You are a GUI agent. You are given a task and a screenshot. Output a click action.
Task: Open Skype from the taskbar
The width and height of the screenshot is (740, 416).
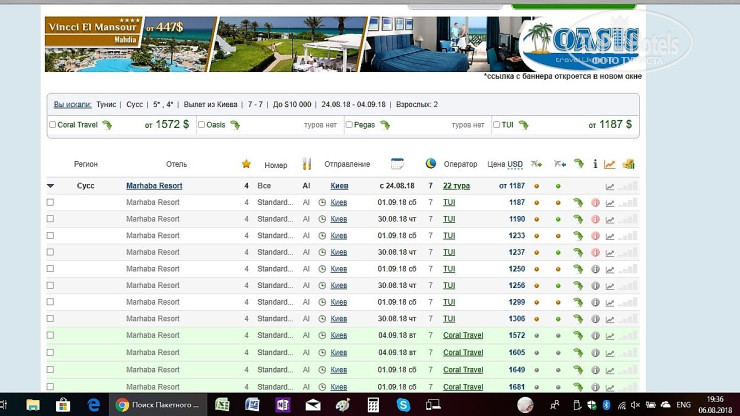(403, 405)
